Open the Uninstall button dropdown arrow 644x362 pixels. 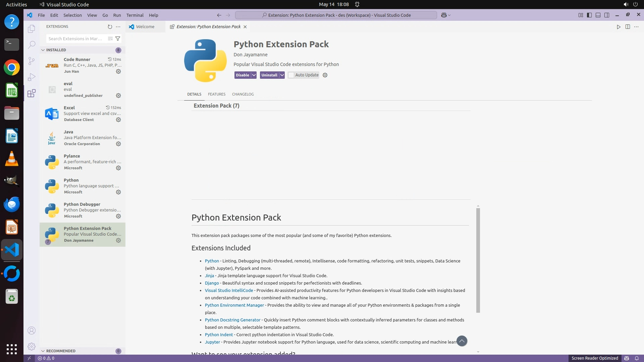point(282,75)
